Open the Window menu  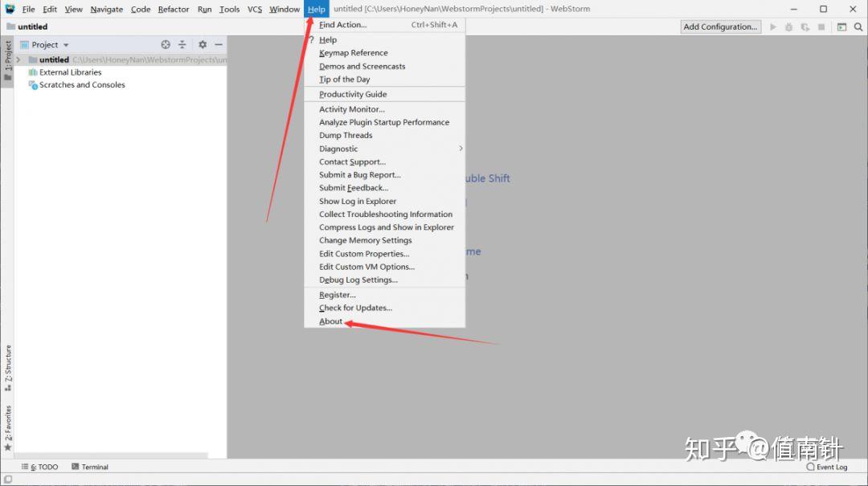pyautogui.click(x=285, y=9)
